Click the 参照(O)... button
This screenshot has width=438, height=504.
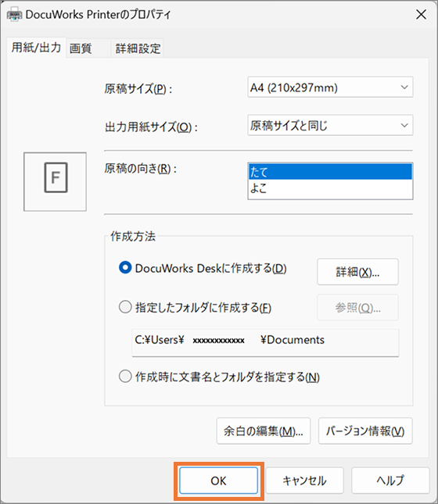tap(357, 308)
